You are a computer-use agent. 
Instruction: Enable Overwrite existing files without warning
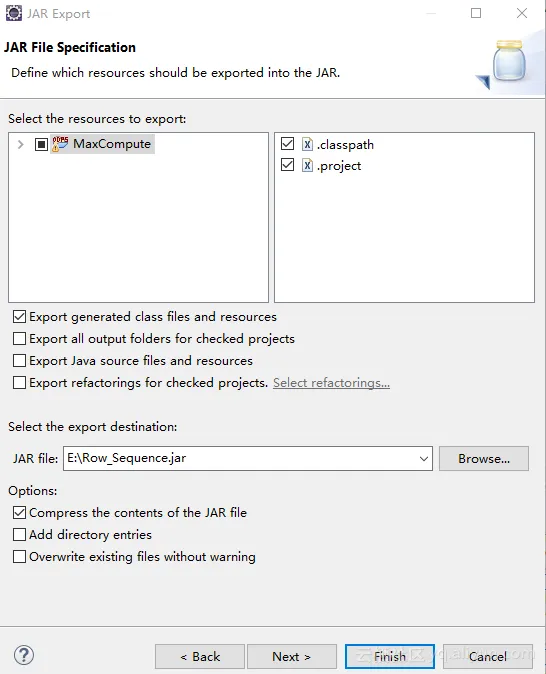point(19,557)
